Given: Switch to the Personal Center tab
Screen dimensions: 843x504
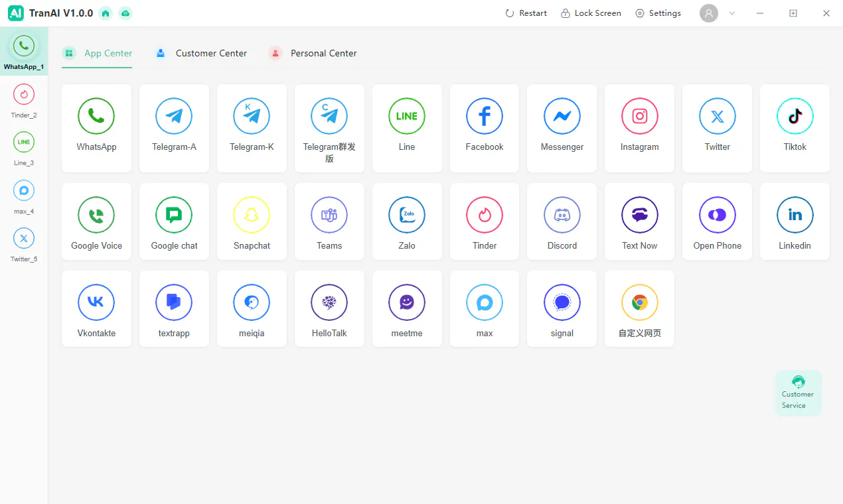Looking at the screenshot, I should click(x=313, y=54).
